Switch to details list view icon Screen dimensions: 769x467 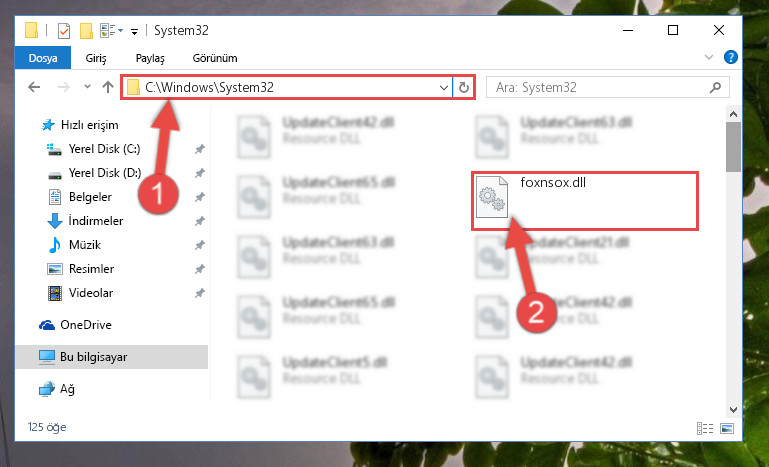pos(705,428)
